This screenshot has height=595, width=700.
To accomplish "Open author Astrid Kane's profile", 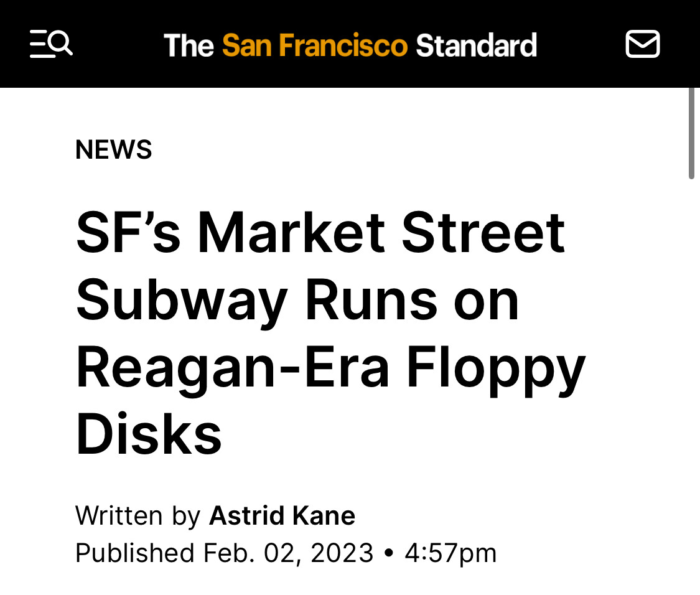I will (x=282, y=516).
